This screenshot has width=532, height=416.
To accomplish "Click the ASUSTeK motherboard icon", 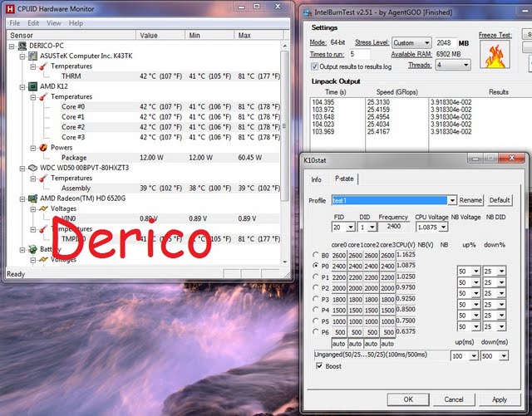I will click(32, 56).
